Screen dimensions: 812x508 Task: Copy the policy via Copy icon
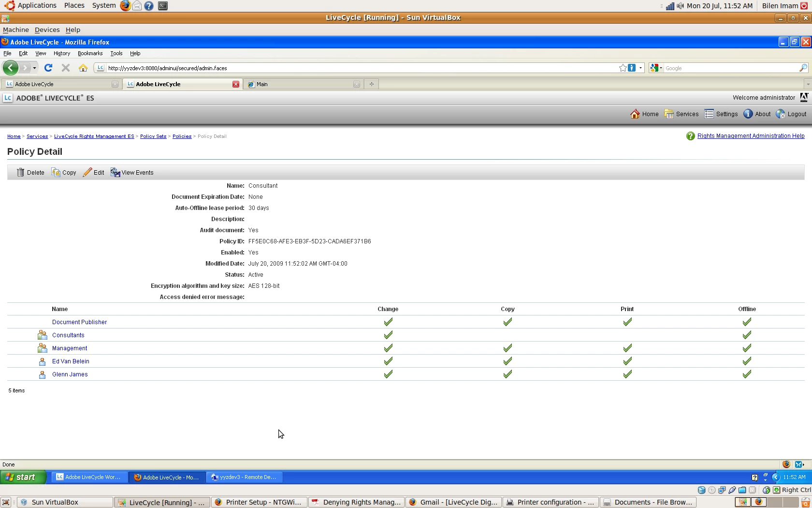point(64,173)
